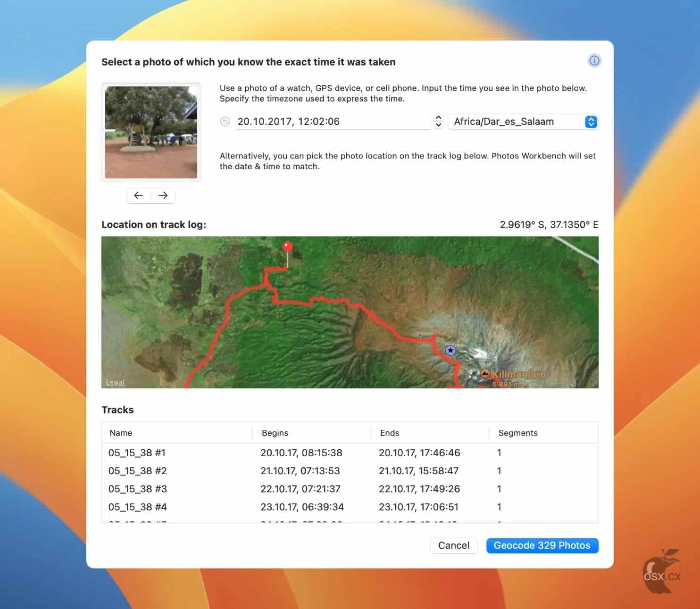Click end time 23.10.17, 17:06:51

pos(418,507)
